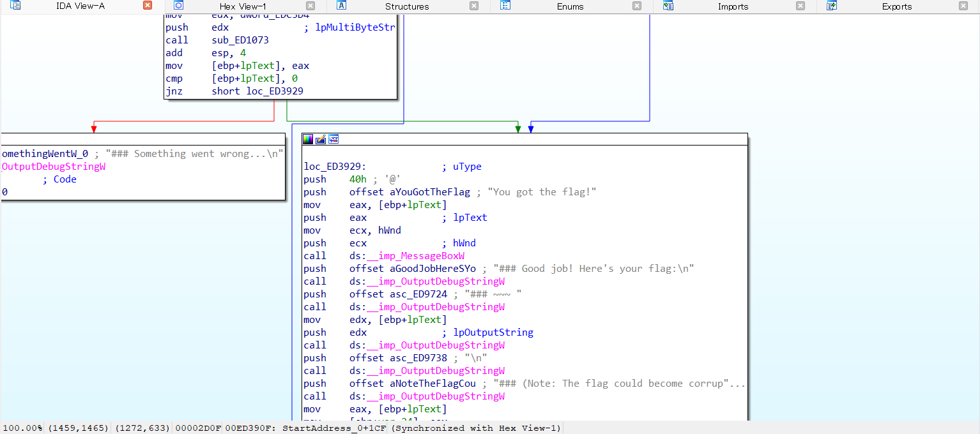Click the sub_ED1073 call target
The width and height of the screenshot is (980, 434).
click(x=240, y=40)
